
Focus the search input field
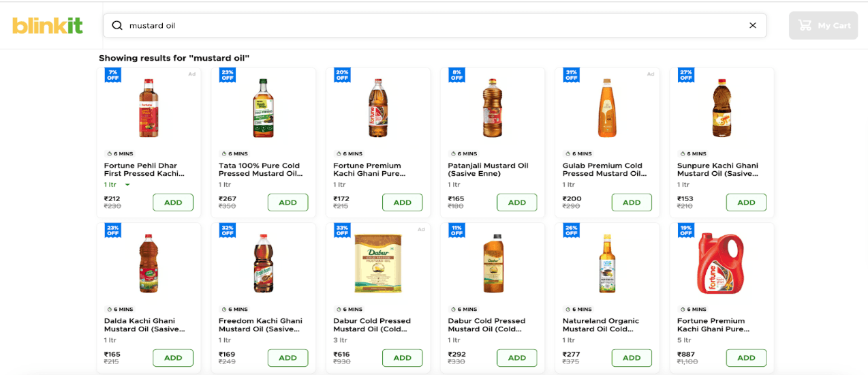435,25
